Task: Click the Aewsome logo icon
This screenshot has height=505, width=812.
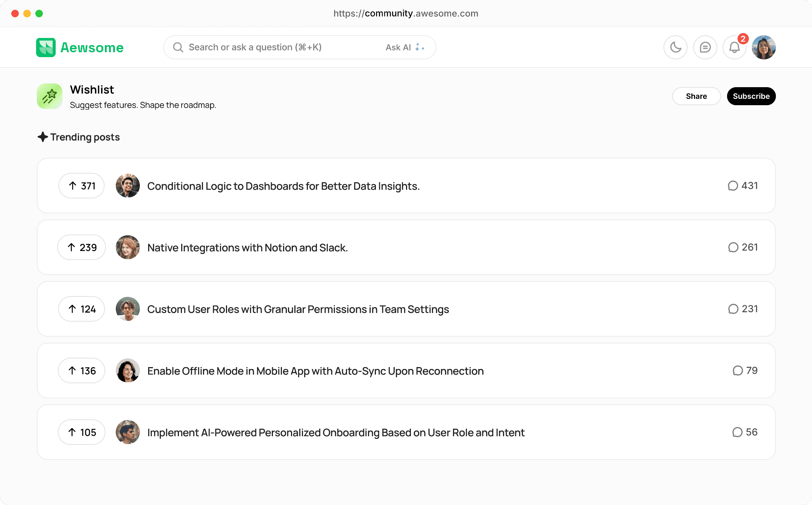Action: pyautogui.click(x=46, y=47)
